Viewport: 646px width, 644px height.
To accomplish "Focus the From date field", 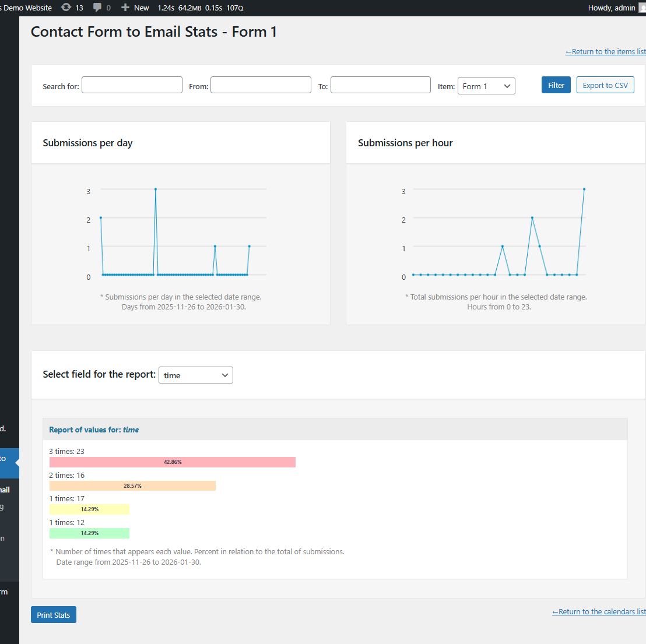I will [261, 85].
